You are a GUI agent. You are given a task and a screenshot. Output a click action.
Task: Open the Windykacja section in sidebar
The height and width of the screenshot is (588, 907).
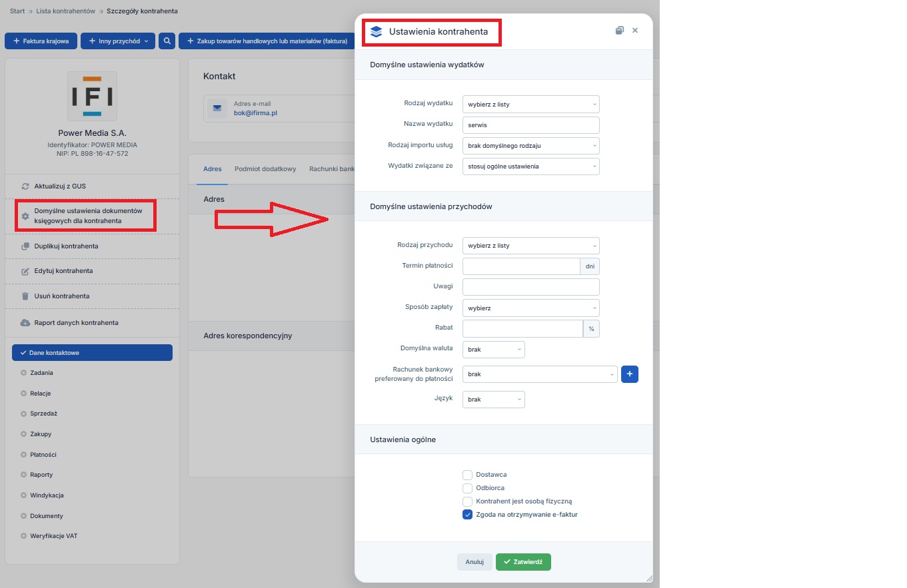coord(47,495)
